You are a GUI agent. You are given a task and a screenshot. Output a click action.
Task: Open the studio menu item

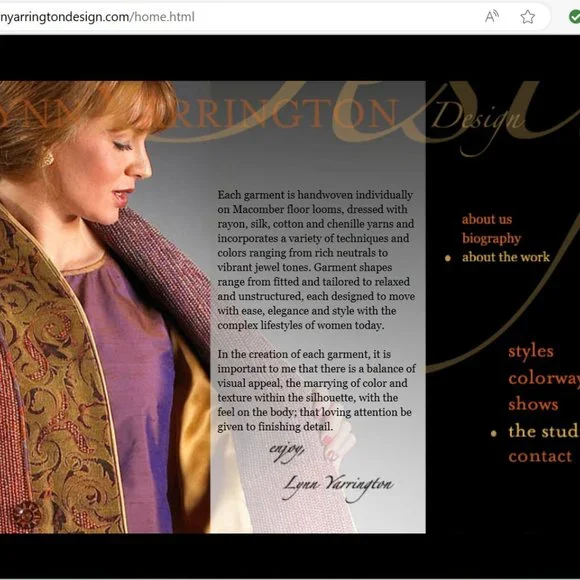point(544,431)
